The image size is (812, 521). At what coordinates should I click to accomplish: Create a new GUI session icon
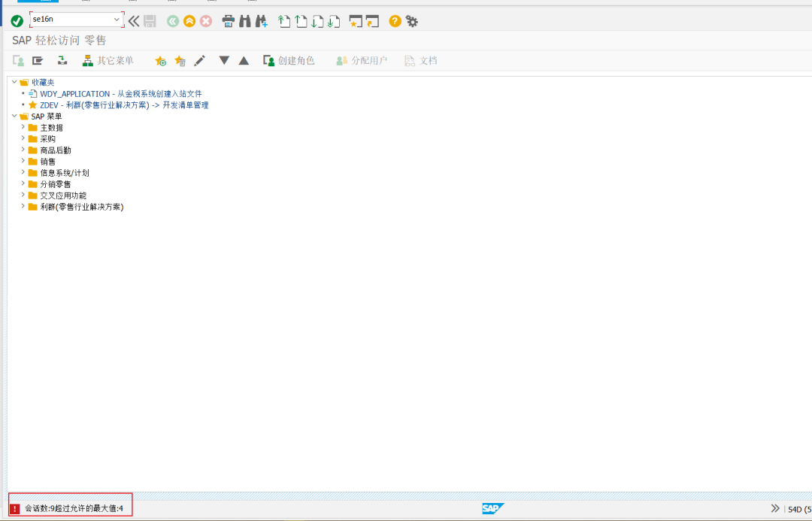click(356, 21)
